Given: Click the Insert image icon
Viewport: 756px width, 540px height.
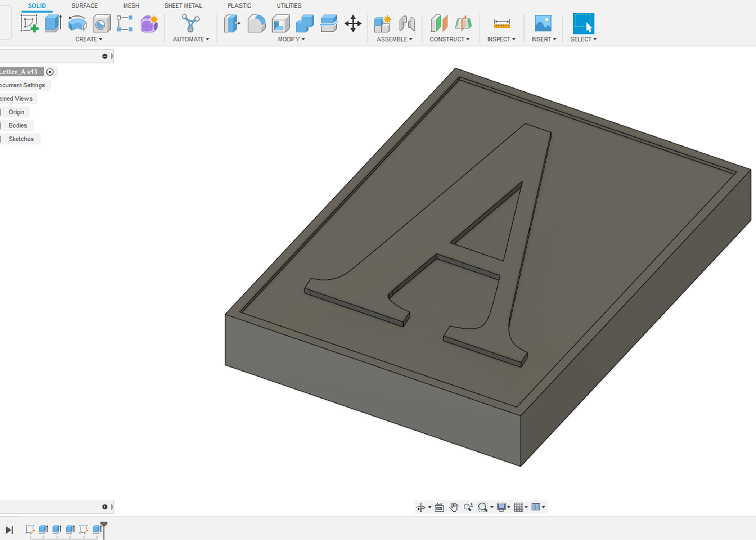Looking at the screenshot, I should (543, 24).
